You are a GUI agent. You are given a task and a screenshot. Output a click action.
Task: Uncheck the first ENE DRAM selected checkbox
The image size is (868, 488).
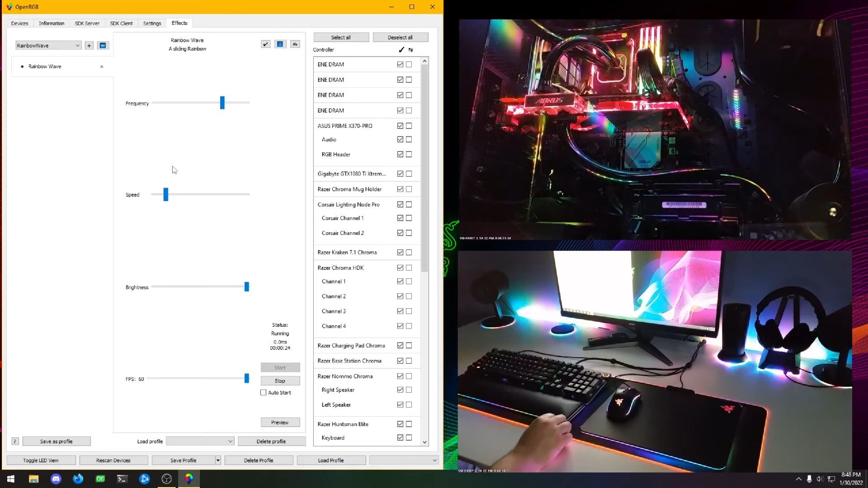[x=400, y=65]
